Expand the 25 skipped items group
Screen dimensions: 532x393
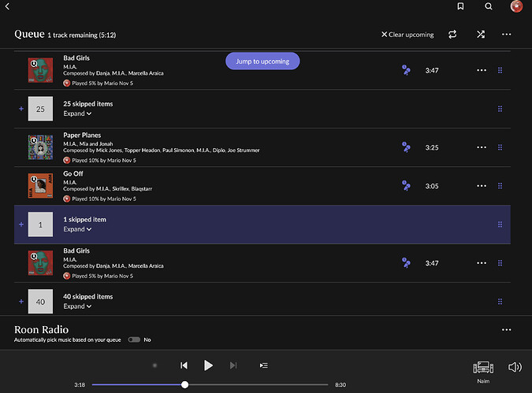tap(77, 113)
